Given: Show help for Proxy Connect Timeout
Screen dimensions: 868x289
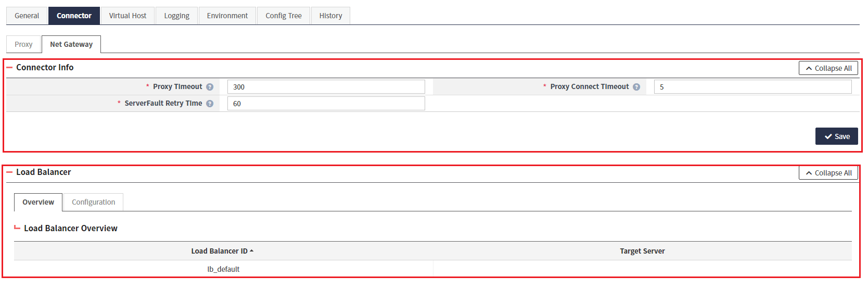Looking at the screenshot, I should click(636, 87).
